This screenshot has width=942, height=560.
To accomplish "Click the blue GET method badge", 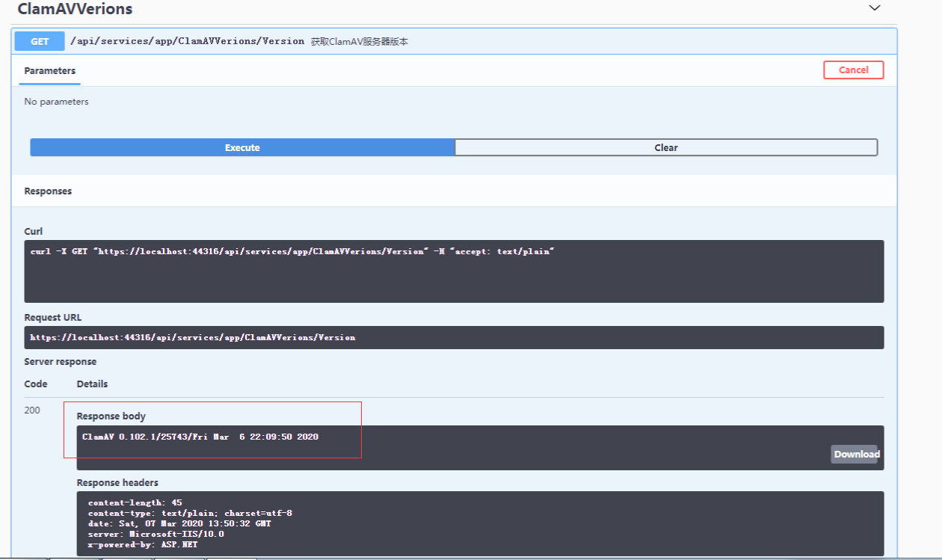I will [40, 41].
